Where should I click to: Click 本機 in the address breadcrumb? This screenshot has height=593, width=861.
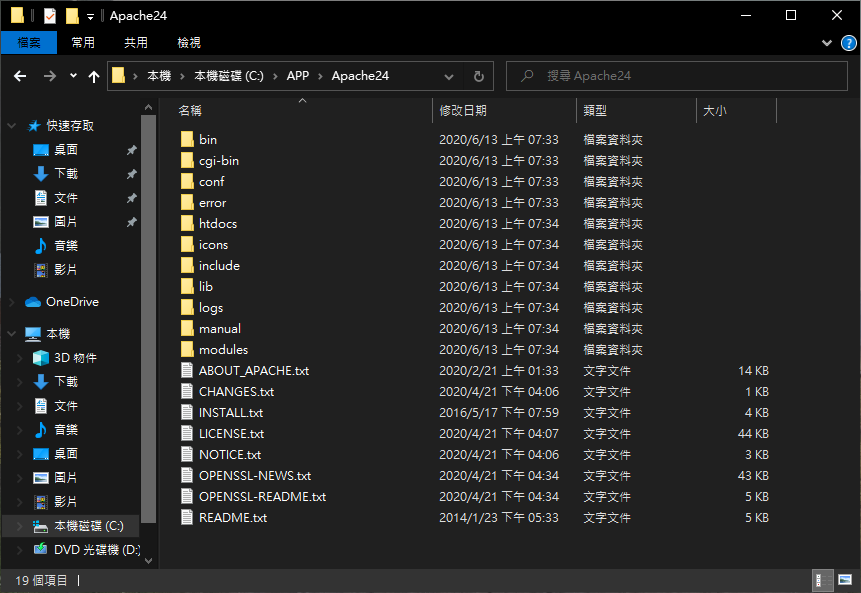click(159, 76)
